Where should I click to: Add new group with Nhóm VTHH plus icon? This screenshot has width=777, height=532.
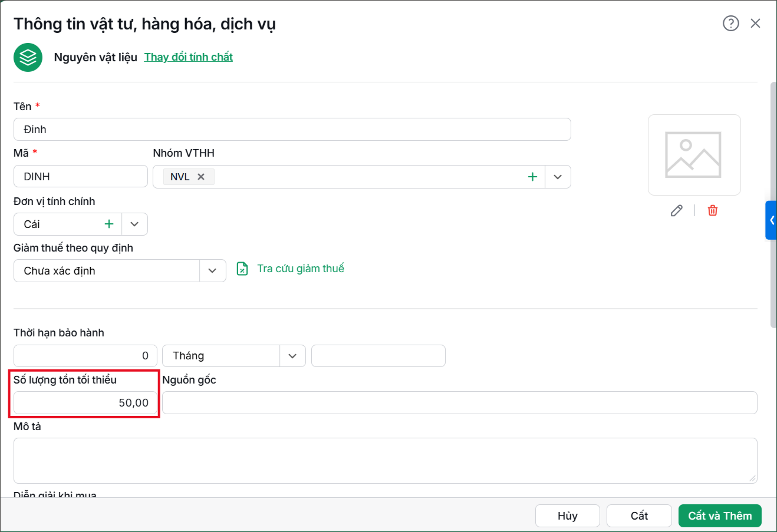point(532,177)
